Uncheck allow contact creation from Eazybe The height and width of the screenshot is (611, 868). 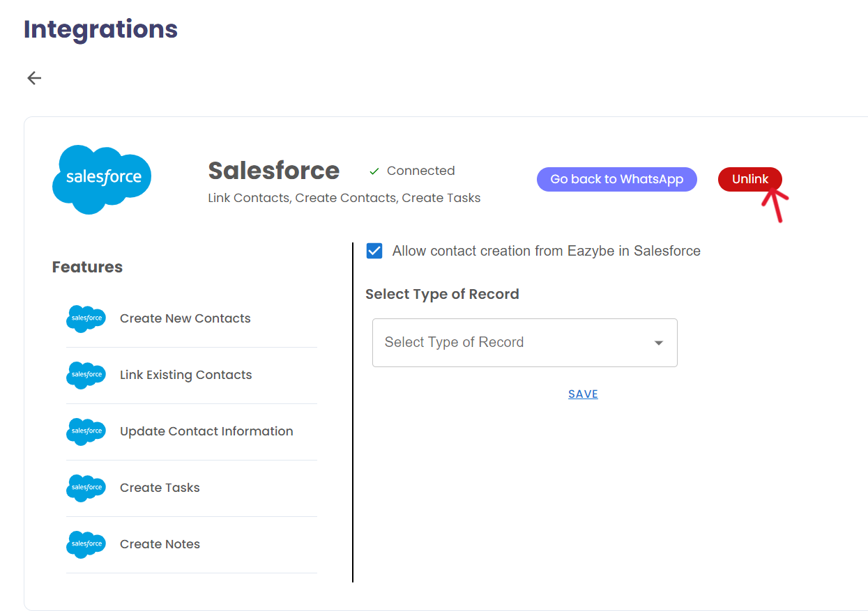click(374, 250)
